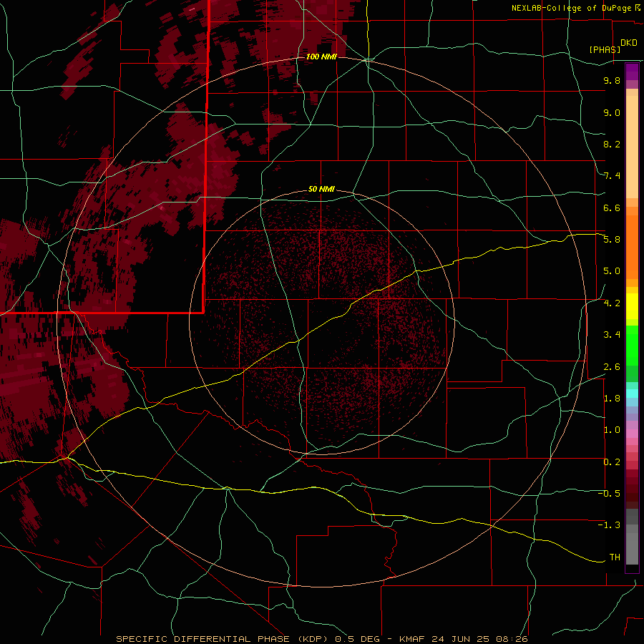Select the 1.0 legend value

[612, 430]
